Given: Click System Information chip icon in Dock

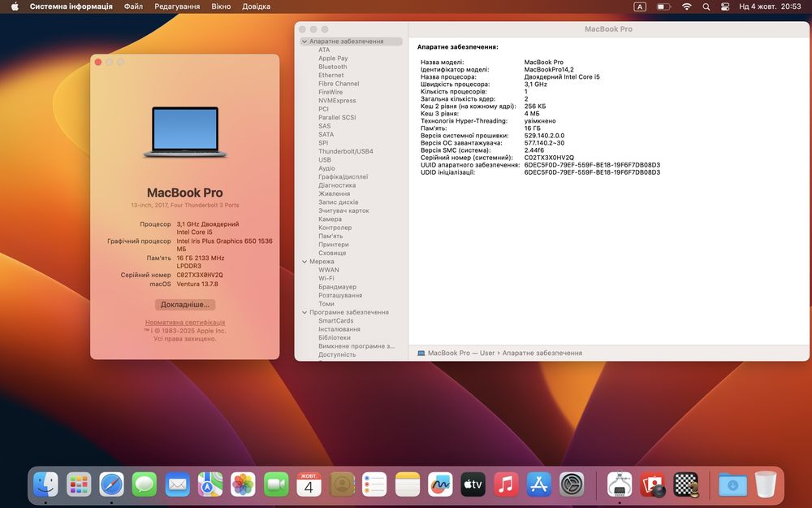Looking at the screenshot, I should click(620, 484).
